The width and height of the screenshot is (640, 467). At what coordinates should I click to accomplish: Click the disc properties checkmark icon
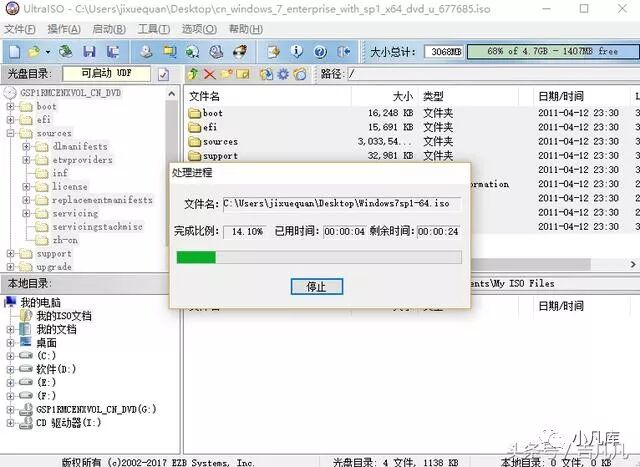coord(163,74)
